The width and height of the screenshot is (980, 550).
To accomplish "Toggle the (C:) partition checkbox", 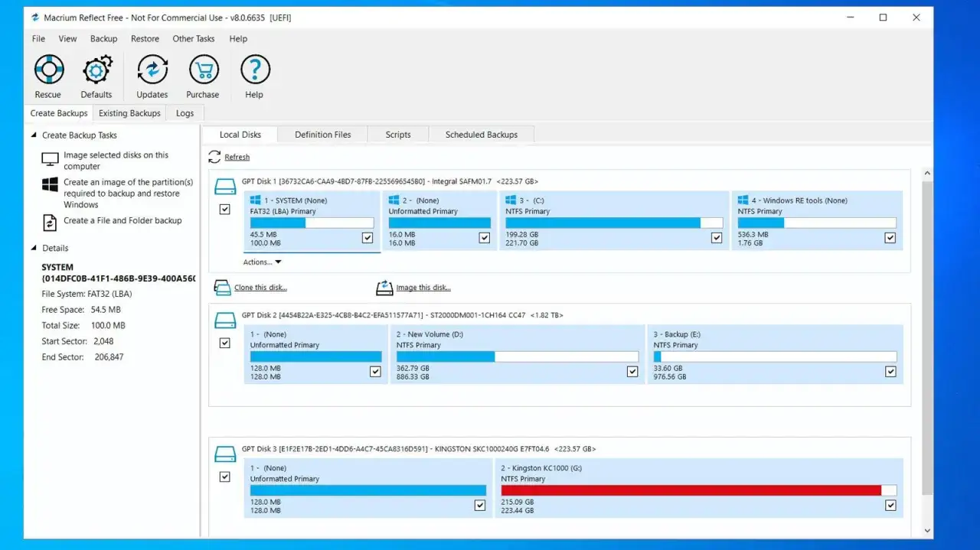I will 717,238.
